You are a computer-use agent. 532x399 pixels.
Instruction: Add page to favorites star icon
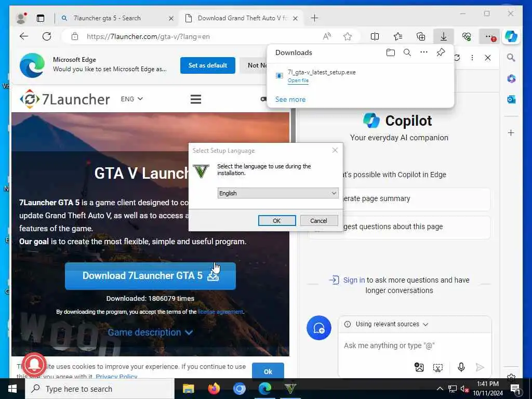coord(348,36)
